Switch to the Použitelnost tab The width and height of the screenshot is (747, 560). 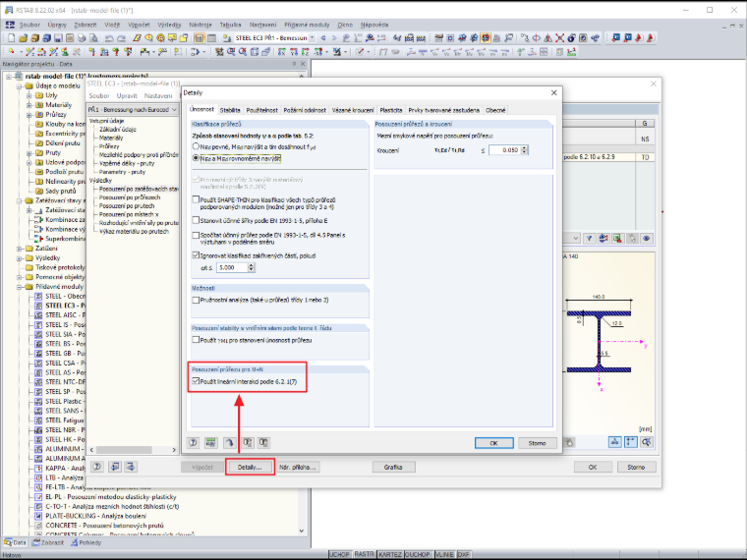pyautogui.click(x=261, y=110)
